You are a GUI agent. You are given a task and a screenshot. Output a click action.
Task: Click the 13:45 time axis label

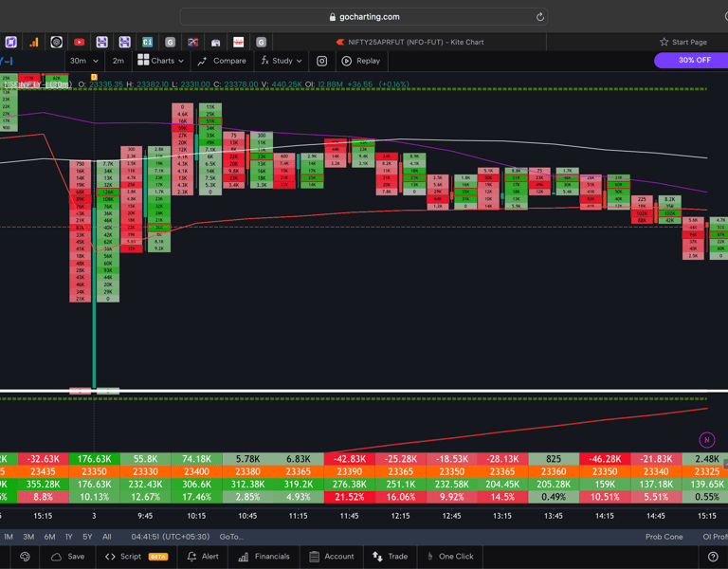[x=554, y=516]
